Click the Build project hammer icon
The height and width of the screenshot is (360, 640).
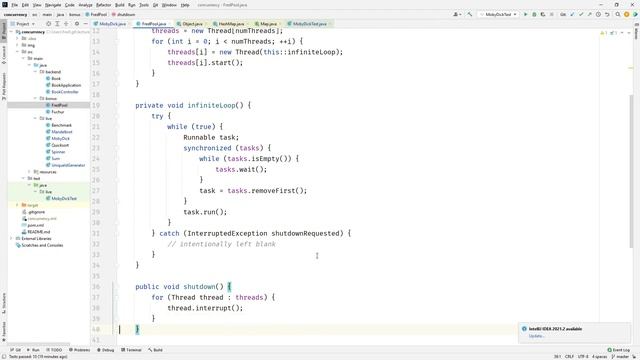470,14
